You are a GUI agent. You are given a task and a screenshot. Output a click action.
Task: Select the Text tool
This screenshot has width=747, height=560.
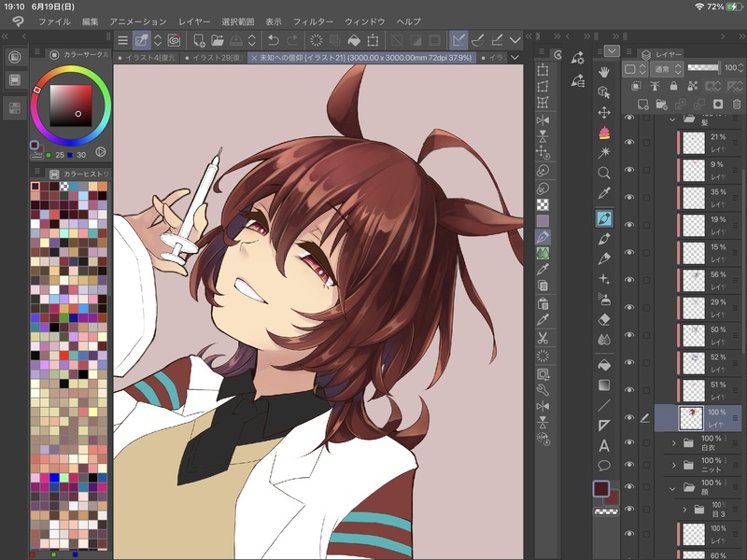[604, 446]
